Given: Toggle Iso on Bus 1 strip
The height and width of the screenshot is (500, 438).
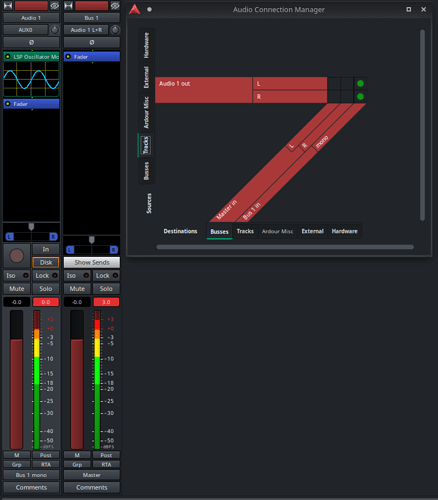Looking at the screenshot, I should tap(77, 276).
